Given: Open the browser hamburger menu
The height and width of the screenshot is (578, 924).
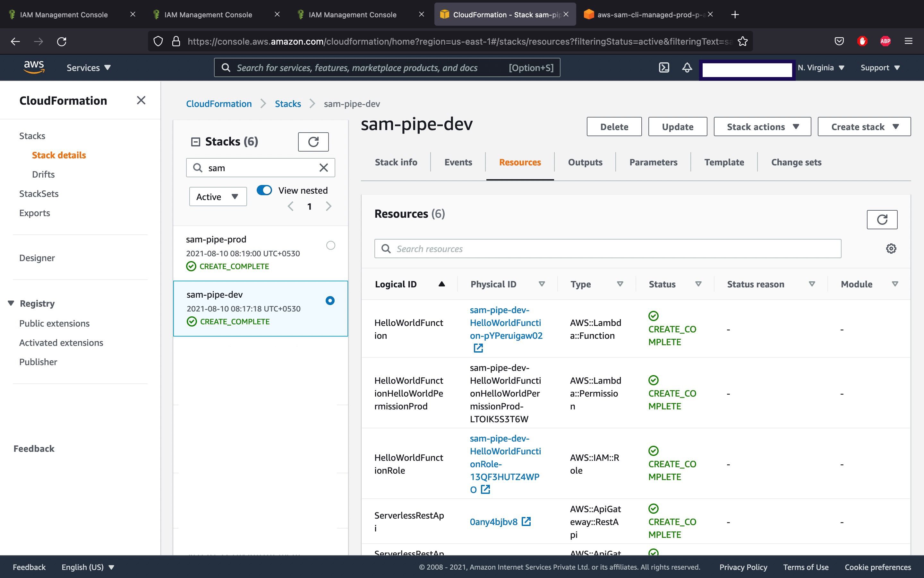Looking at the screenshot, I should 908,41.
